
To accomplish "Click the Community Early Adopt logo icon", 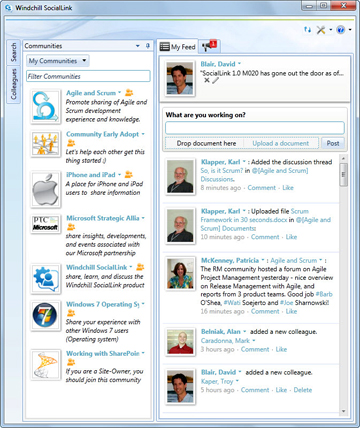I will coord(46,144).
